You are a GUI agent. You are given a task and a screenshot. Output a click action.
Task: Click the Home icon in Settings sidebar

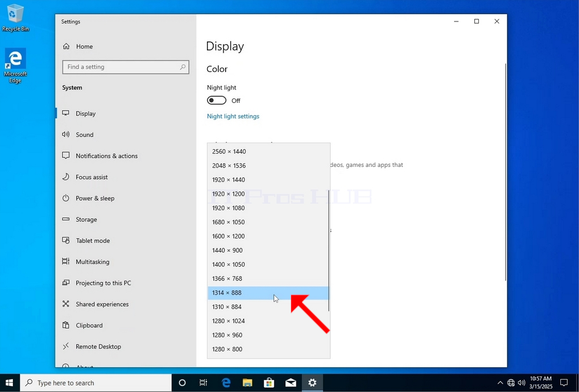66,46
